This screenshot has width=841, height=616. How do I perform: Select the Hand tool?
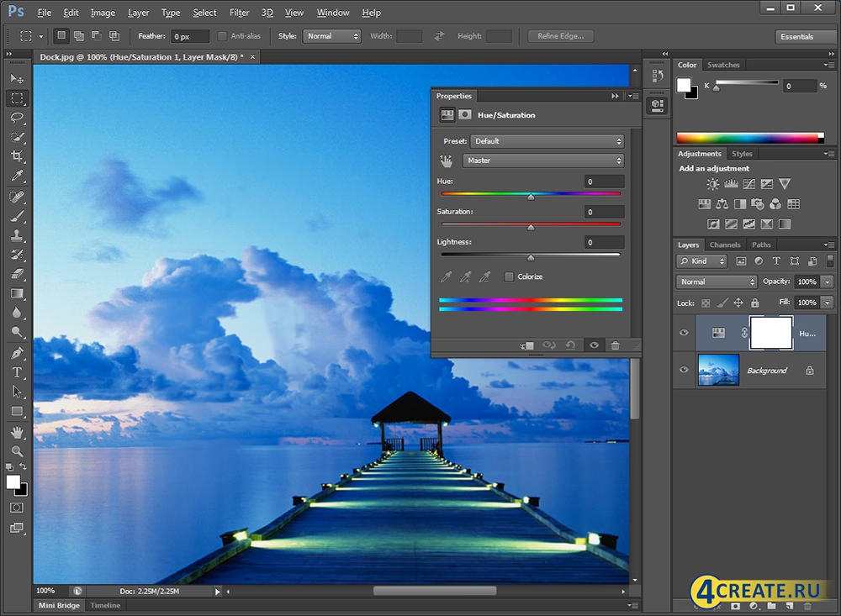pyautogui.click(x=17, y=432)
